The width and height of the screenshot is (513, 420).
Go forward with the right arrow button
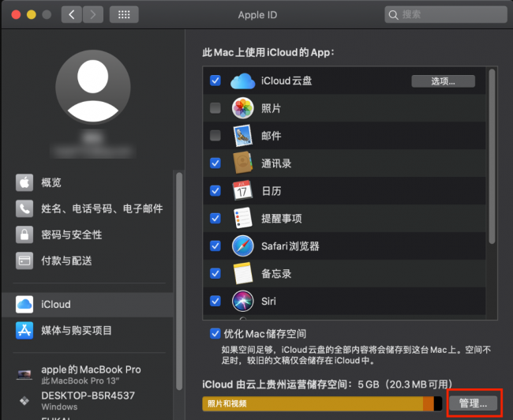(x=93, y=15)
